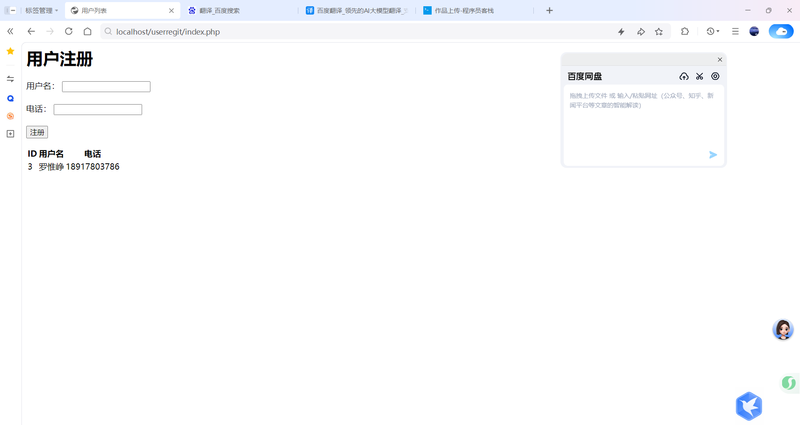
Task: Click the tab manager panel icon
Action: [10, 10]
